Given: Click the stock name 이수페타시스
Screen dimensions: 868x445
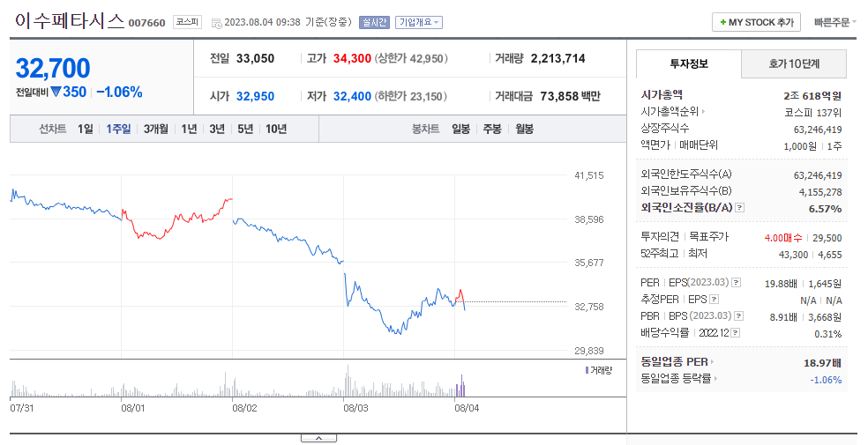Looking at the screenshot, I should [69, 21].
